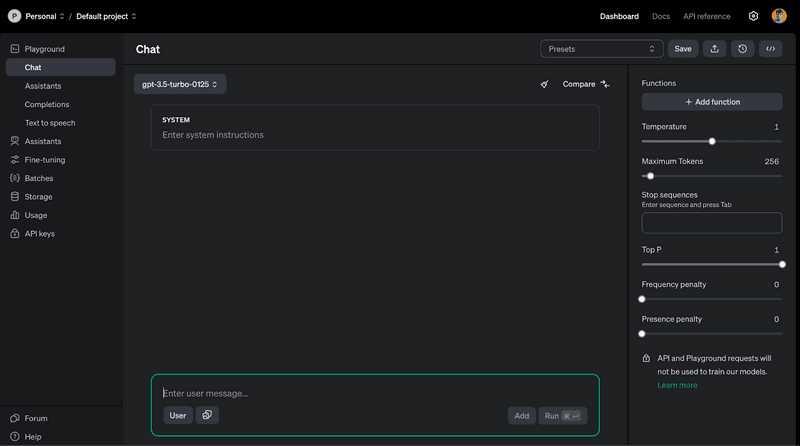This screenshot has width=800, height=446.
Task: Open the Presets dropdown
Action: (601, 48)
